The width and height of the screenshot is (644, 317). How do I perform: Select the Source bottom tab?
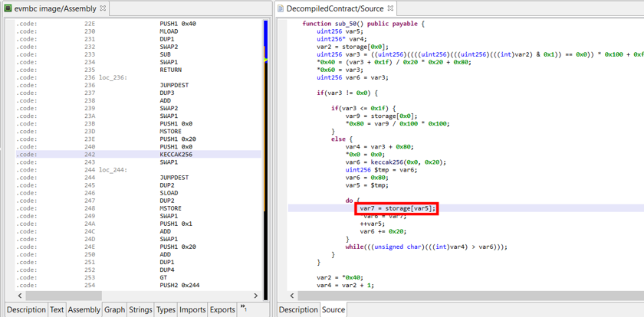point(333,309)
